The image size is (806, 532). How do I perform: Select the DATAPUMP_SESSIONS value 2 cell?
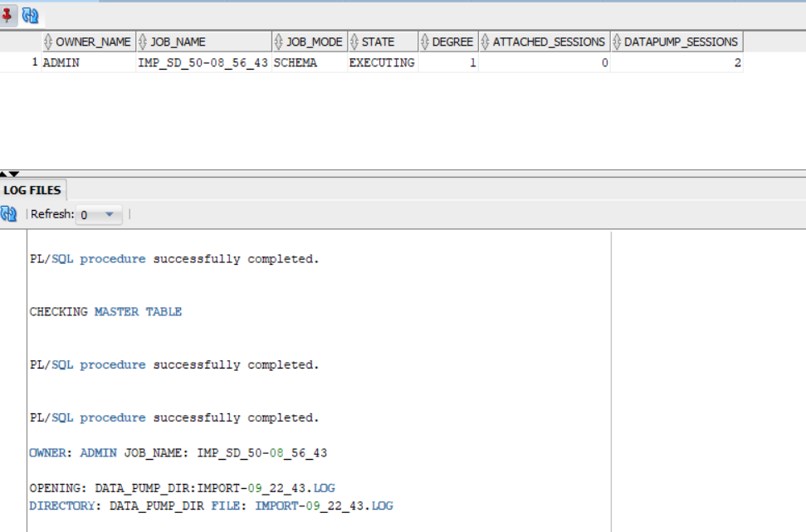pyautogui.click(x=677, y=63)
